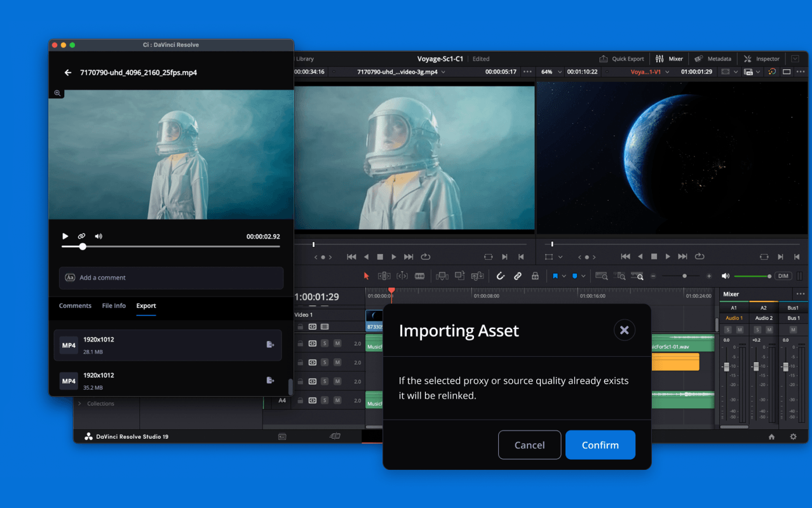Click the Insert Clip icon
The image size is (812, 508).
tap(443, 276)
